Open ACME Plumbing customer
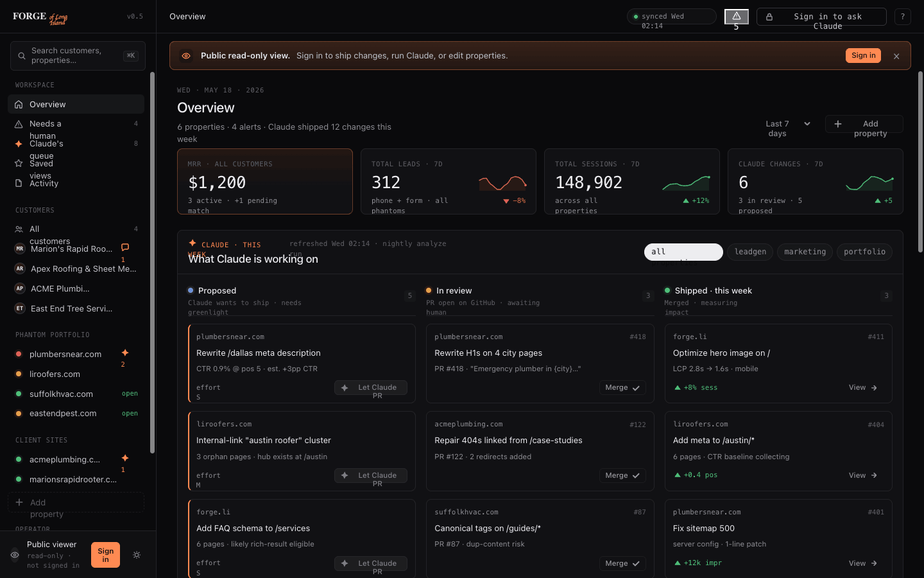The height and width of the screenshot is (578, 924). 76,288
